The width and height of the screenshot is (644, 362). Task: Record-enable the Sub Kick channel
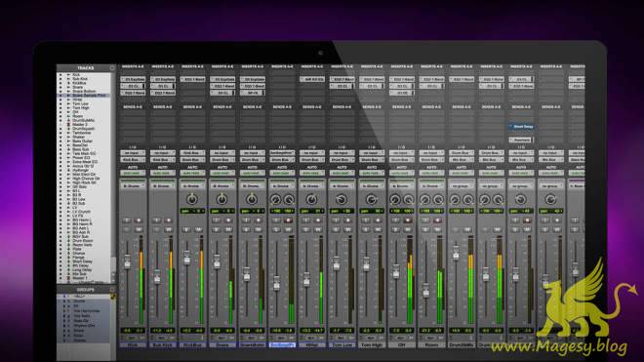pos(169,221)
